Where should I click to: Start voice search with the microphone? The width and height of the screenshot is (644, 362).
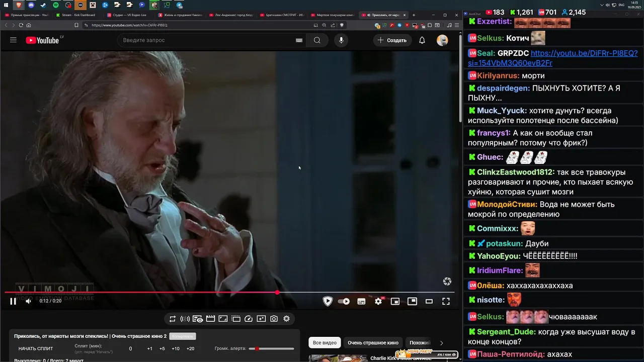341,40
